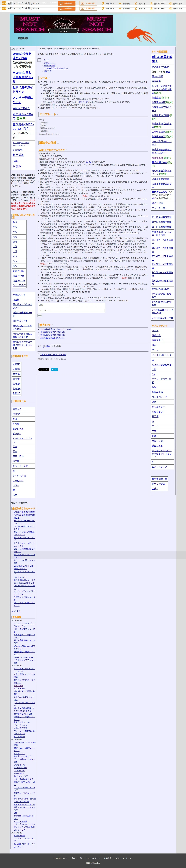The height and width of the screenshot is (868, 186).
Task: Open 意見収集所/過去ログ2021年-2022年
Action: tap(56, 329)
